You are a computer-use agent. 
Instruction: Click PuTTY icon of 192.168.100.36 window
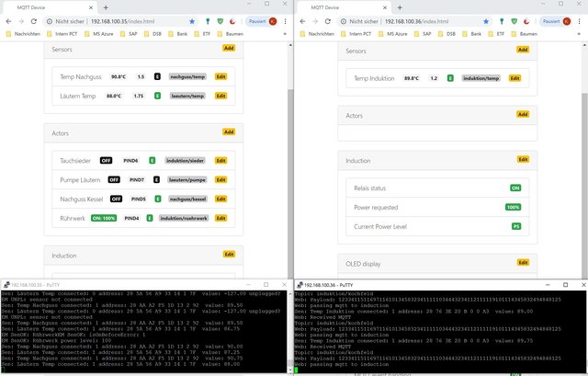point(300,285)
